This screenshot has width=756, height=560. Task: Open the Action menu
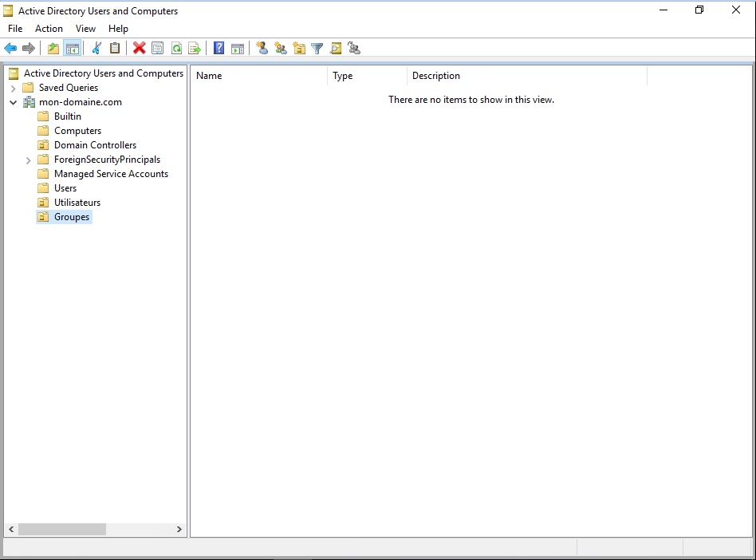tap(49, 29)
